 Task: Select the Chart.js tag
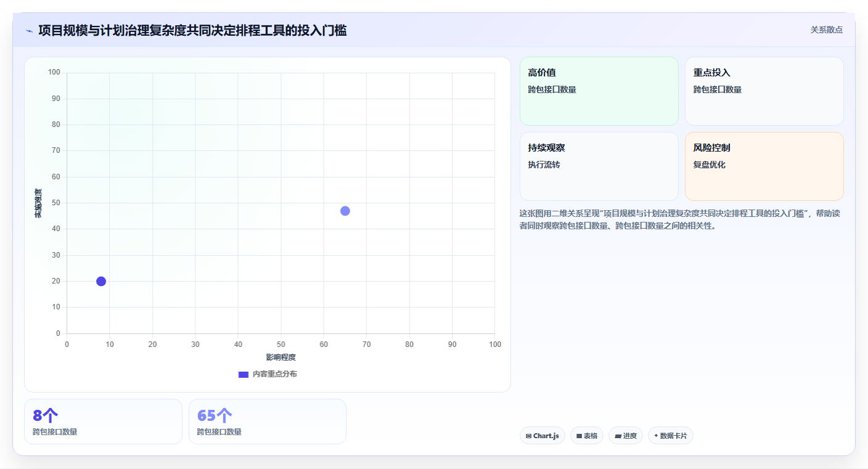[542, 436]
